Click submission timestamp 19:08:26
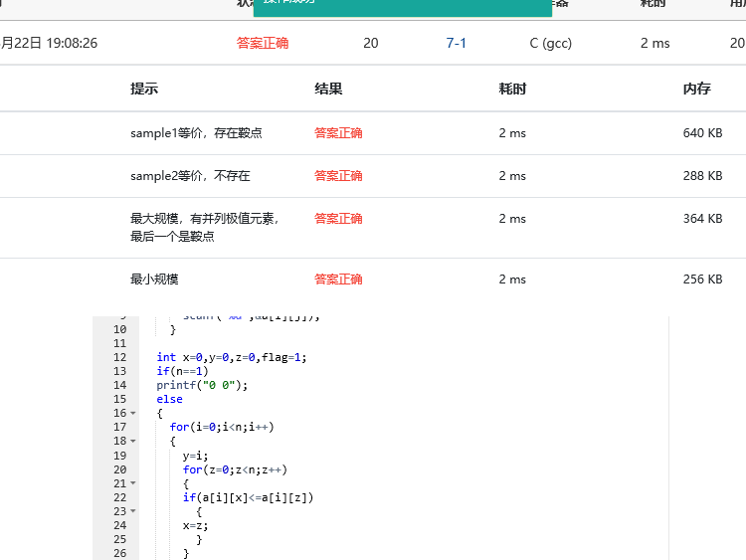746x560 pixels. [72, 43]
